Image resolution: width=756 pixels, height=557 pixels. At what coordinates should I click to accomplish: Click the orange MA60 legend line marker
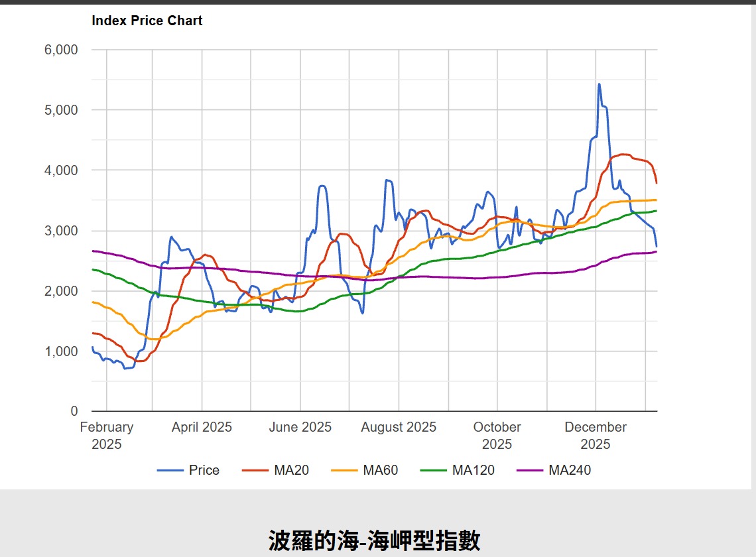(344, 470)
